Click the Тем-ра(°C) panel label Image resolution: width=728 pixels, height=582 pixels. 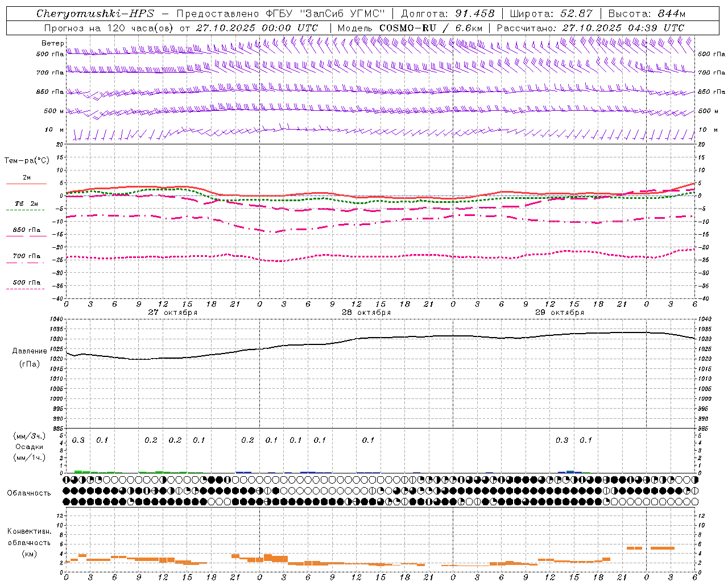tap(27, 161)
